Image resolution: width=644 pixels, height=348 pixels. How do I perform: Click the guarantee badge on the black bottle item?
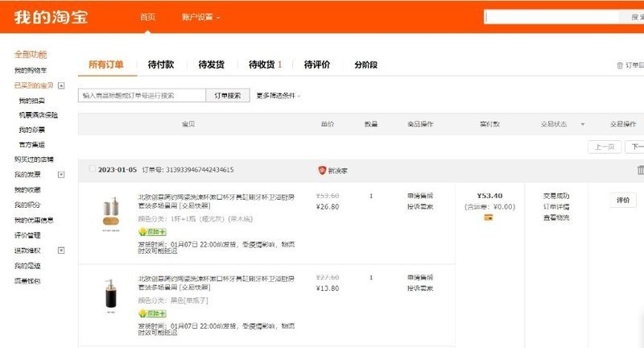click(152, 313)
